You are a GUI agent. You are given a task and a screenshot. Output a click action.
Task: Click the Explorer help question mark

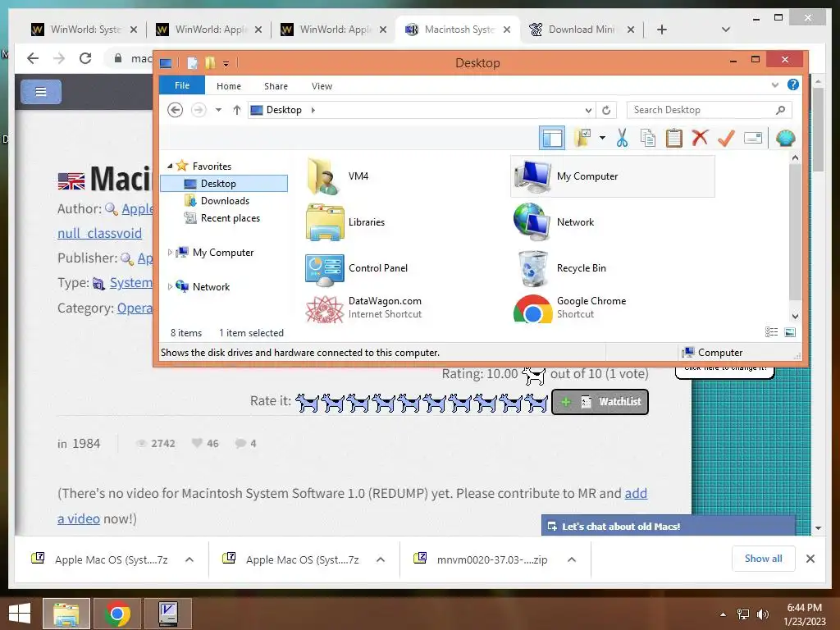coord(793,84)
